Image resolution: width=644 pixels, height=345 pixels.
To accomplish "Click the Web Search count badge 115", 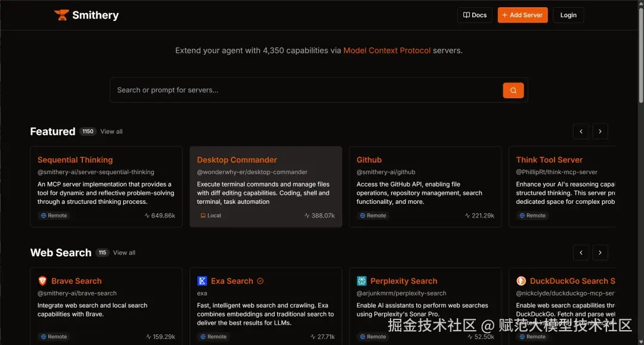I will coord(103,253).
